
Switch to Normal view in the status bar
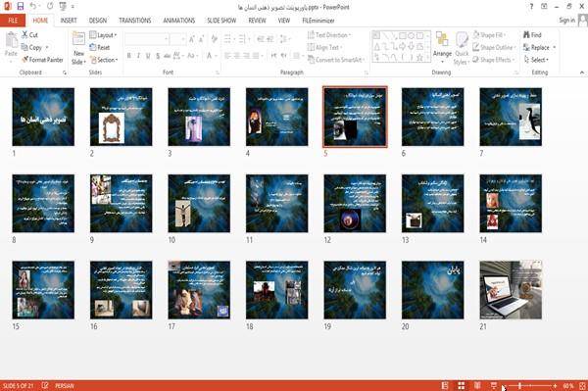[x=445, y=385]
